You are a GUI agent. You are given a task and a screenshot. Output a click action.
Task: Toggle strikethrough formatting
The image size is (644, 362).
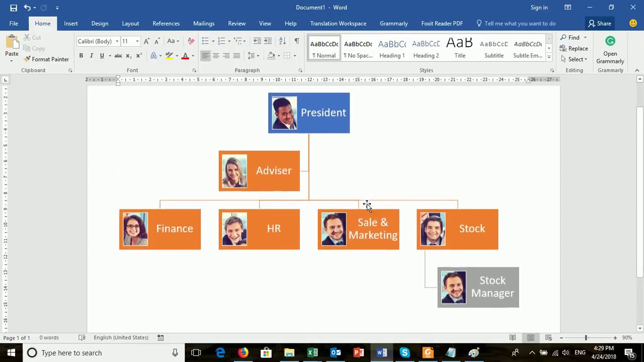[x=118, y=56]
